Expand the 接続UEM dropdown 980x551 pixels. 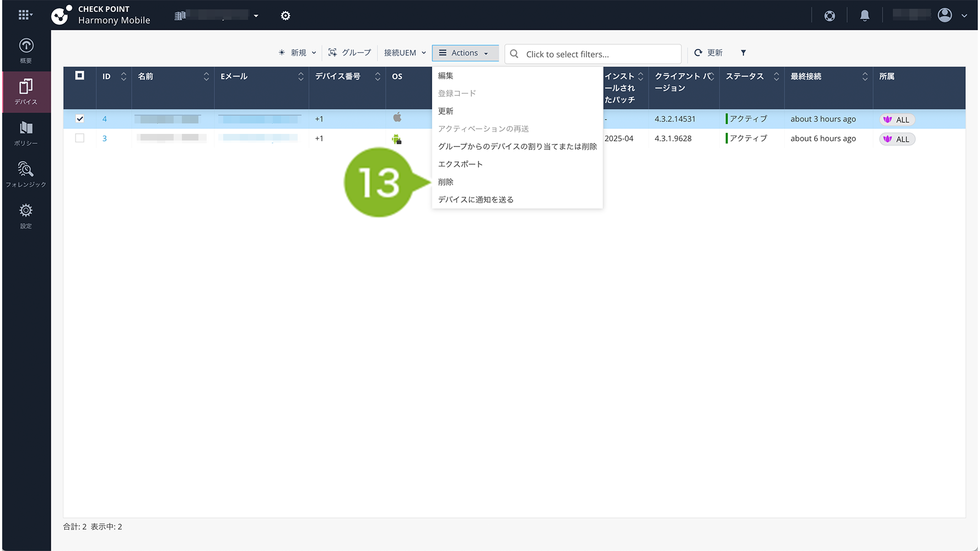(405, 53)
